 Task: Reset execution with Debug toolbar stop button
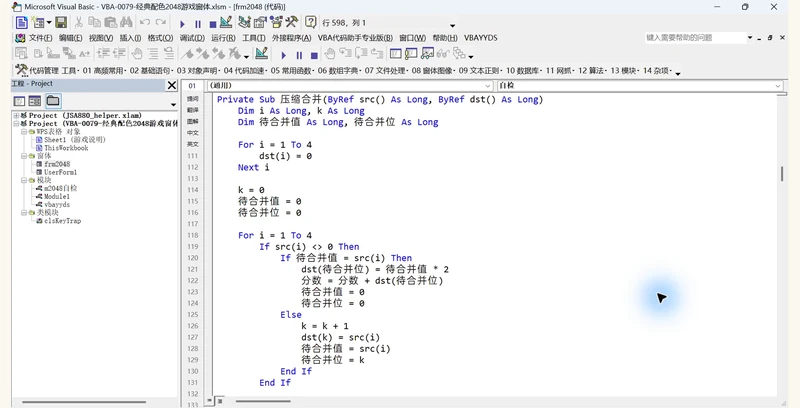[314, 55]
